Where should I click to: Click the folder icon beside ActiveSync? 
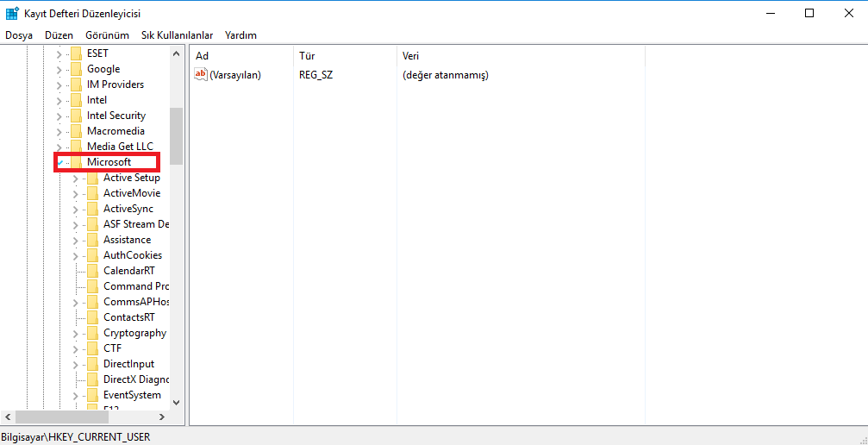92,209
